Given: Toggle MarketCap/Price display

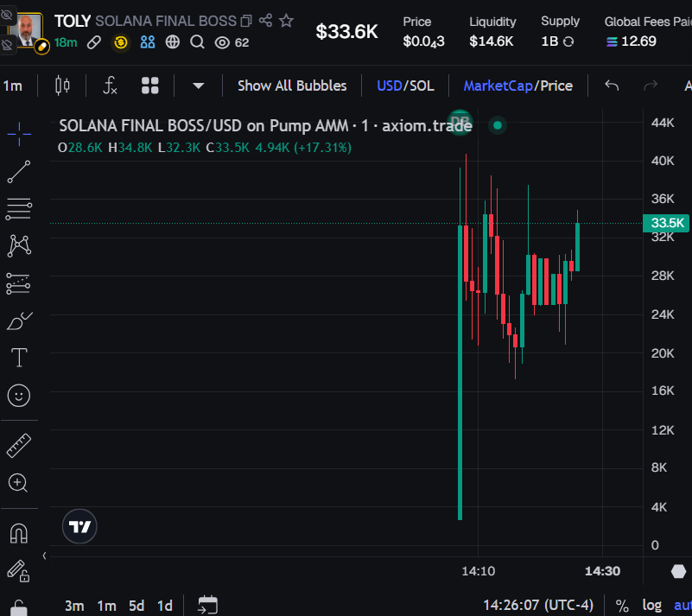Looking at the screenshot, I should (x=518, y=86).
